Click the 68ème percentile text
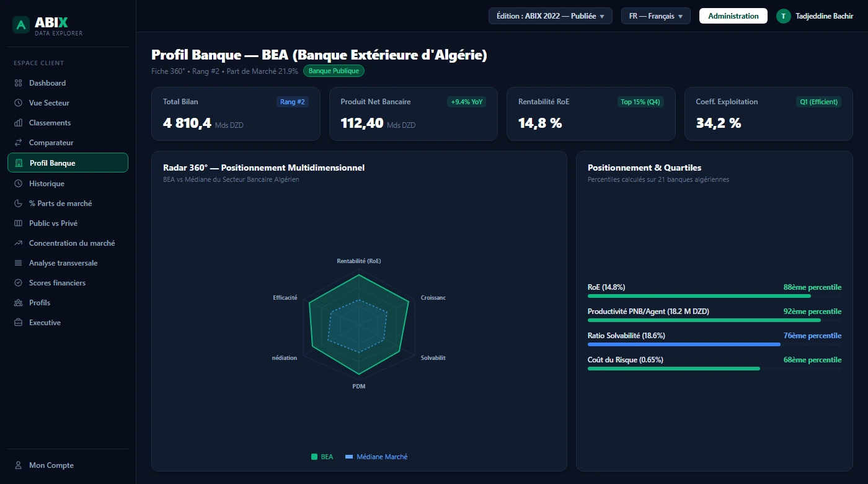 pos(812,360)
